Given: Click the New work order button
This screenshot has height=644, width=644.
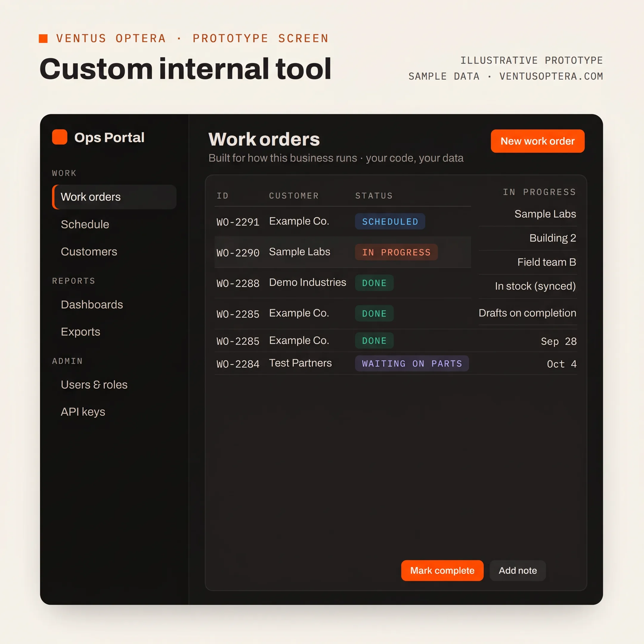Looking at the screenshot, I should pos(538,141).
